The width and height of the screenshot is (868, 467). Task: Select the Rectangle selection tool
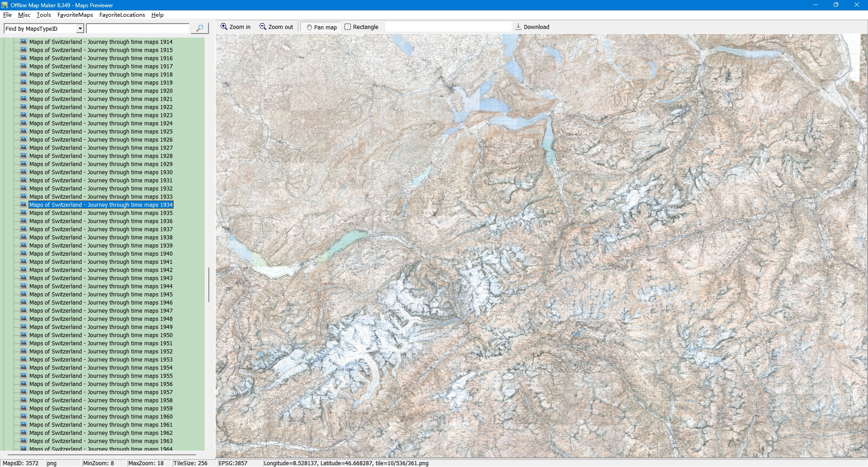click(x=348, y=27)
